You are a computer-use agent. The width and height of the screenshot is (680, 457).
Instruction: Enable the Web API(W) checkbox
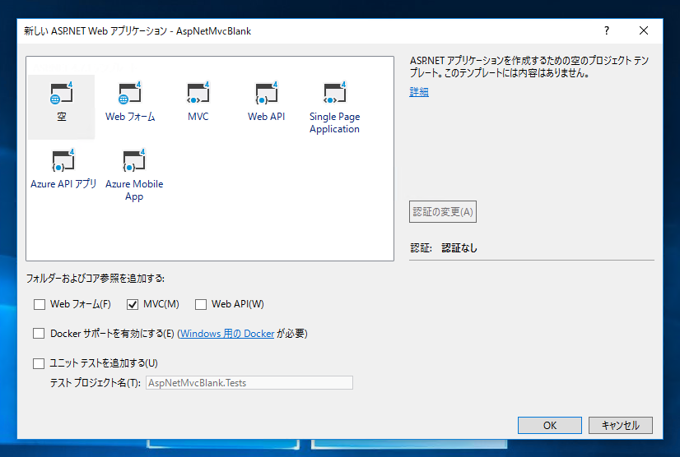[201, 304]
